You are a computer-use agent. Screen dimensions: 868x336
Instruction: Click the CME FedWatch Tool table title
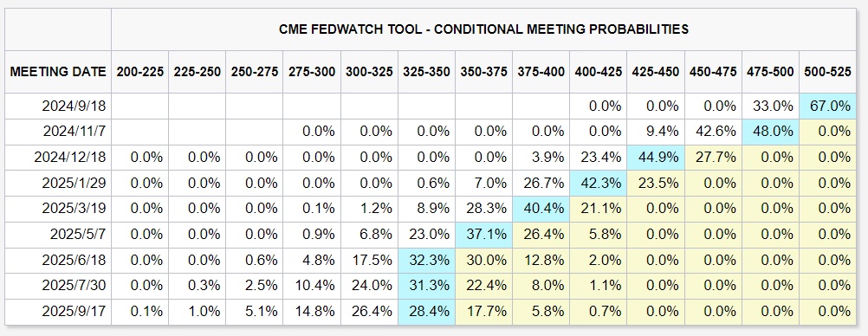click(x=484, y=29)
